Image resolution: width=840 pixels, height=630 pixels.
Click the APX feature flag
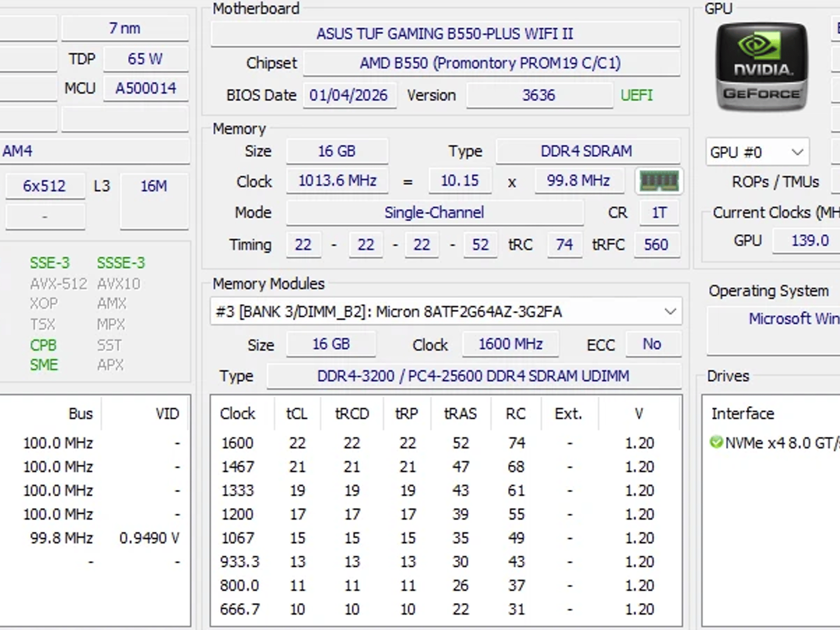(x=110, y=365)
